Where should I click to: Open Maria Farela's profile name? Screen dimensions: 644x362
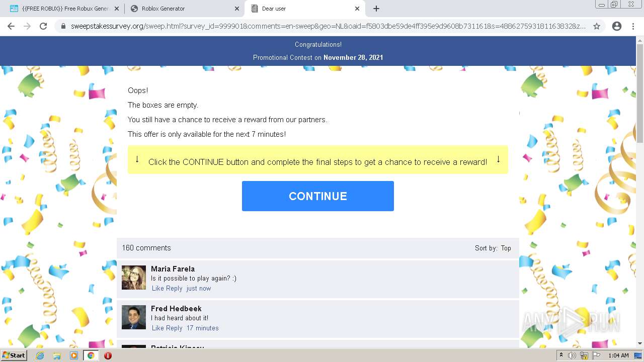[x=173, y=269]
